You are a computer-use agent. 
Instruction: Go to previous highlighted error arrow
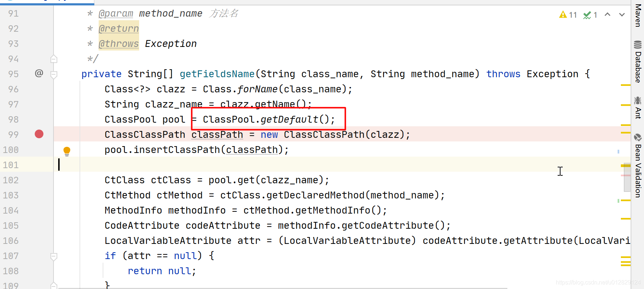(607, 15)
